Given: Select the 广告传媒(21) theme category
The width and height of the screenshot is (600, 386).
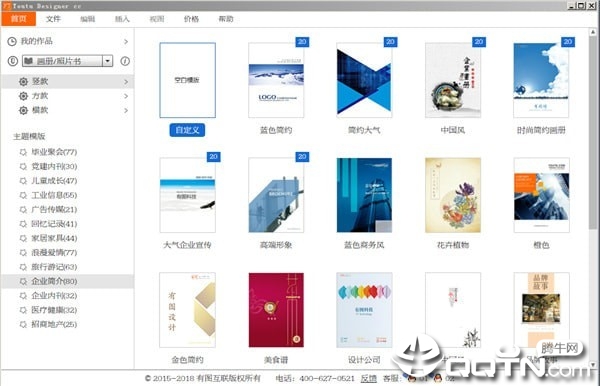Looking at the screenshot, I should tap(54, 209).
